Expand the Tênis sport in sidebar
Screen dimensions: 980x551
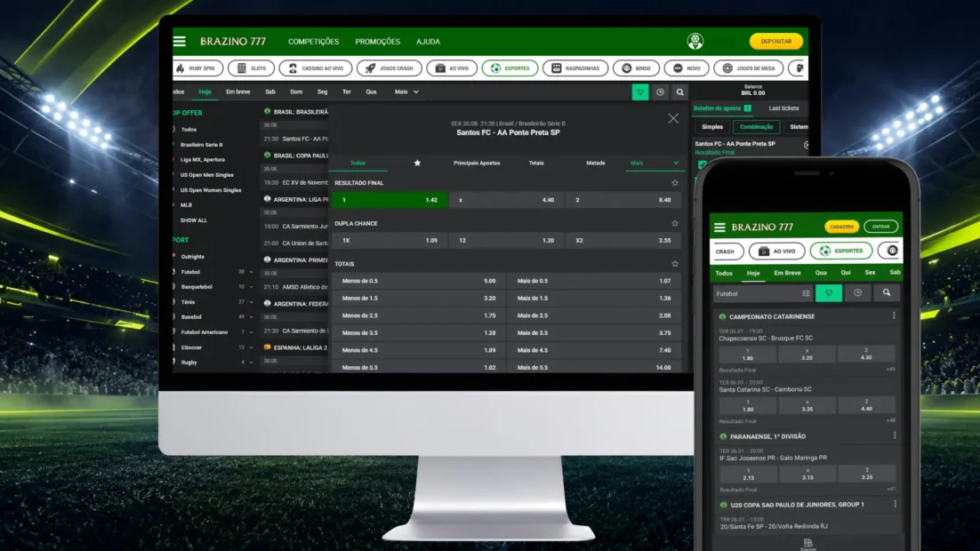click(x=252, y=302)
